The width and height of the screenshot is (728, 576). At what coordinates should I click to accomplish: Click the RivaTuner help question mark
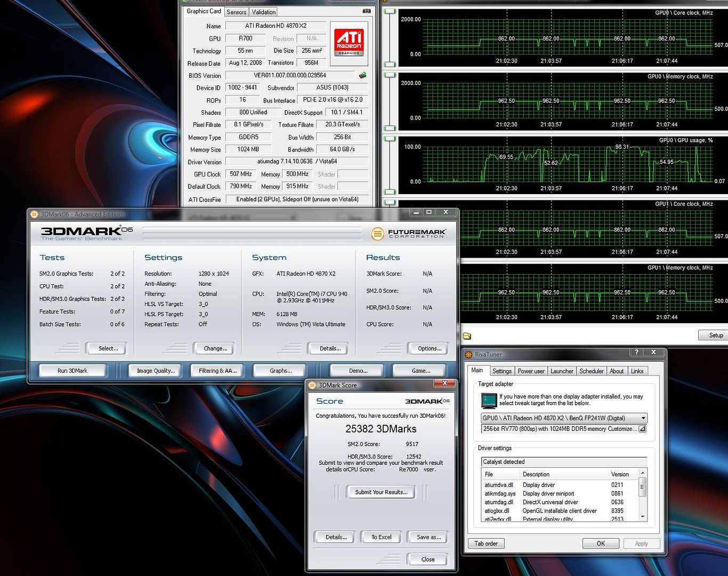(x=636, y=353)
